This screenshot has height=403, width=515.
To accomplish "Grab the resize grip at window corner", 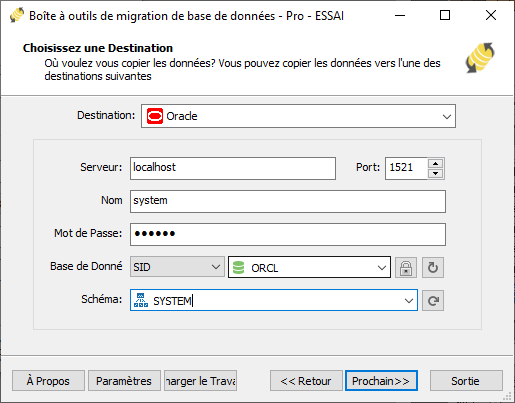I will pyautogui.click(x=507, y=396).
